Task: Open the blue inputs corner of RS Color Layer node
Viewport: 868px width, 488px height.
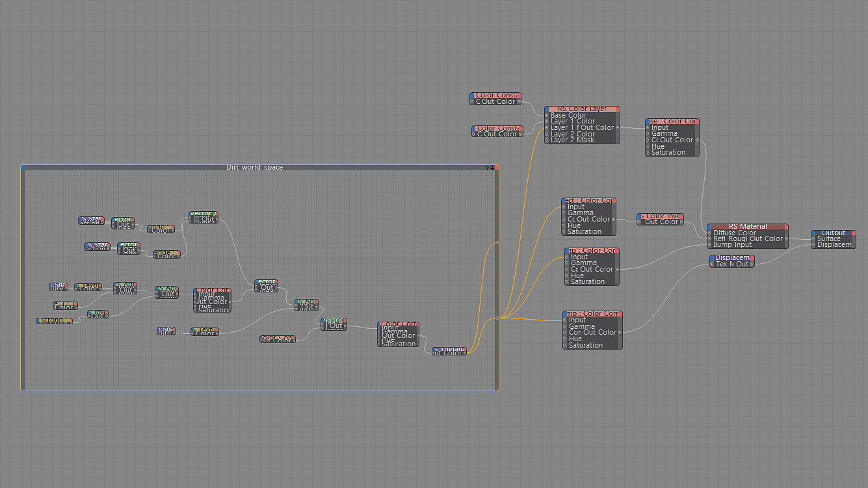Action: point(547,109)
